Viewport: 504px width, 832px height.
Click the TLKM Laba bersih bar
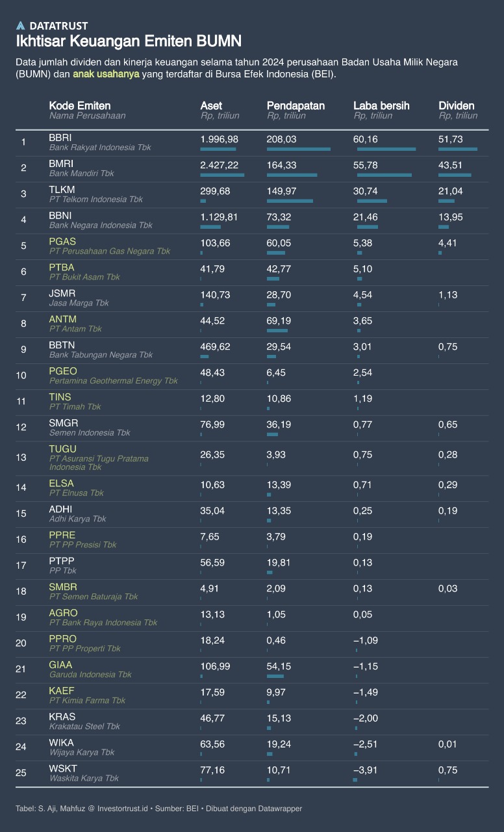372,201
